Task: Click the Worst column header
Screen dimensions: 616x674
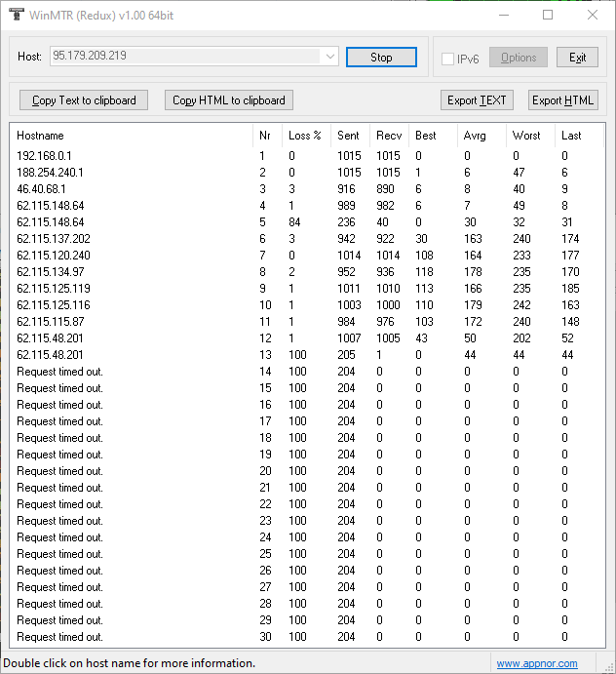Action: pos(531,136)
